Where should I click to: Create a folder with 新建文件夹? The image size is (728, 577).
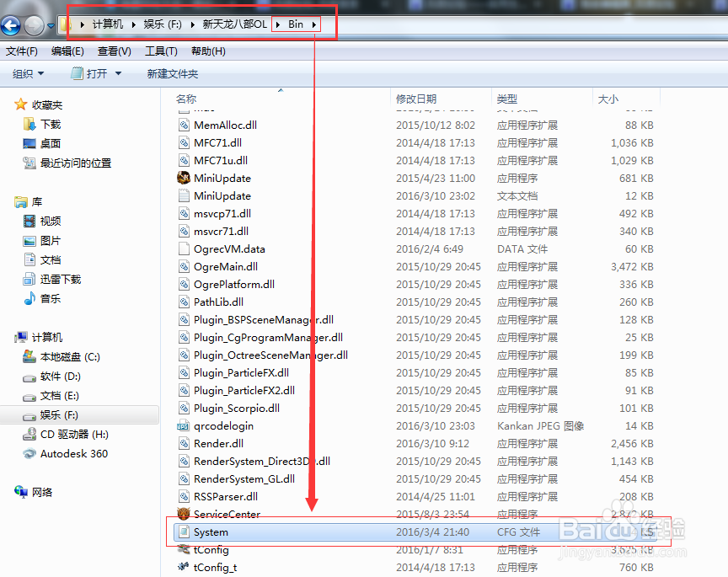click(x=173, y=73)
